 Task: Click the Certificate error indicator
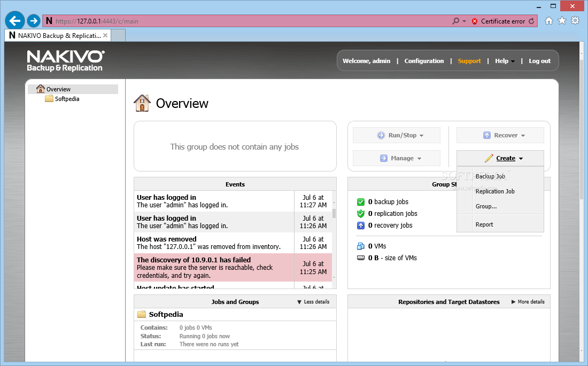(498, 21)
